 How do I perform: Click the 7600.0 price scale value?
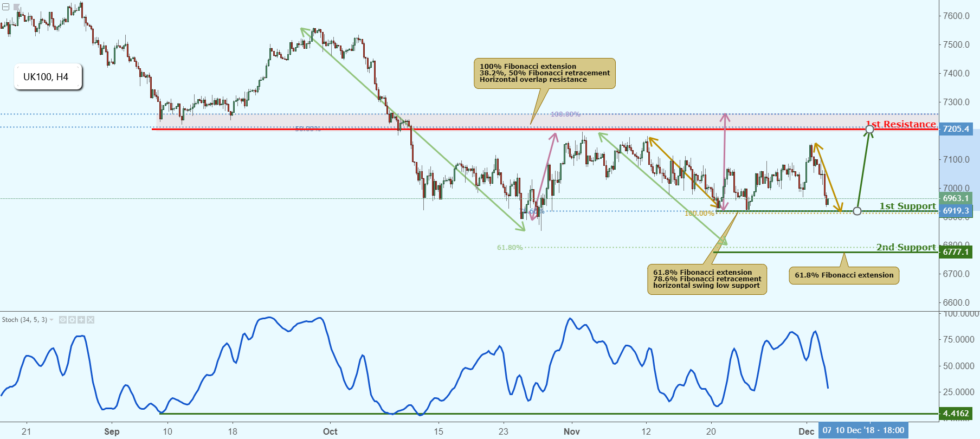(x=956, y=16)
